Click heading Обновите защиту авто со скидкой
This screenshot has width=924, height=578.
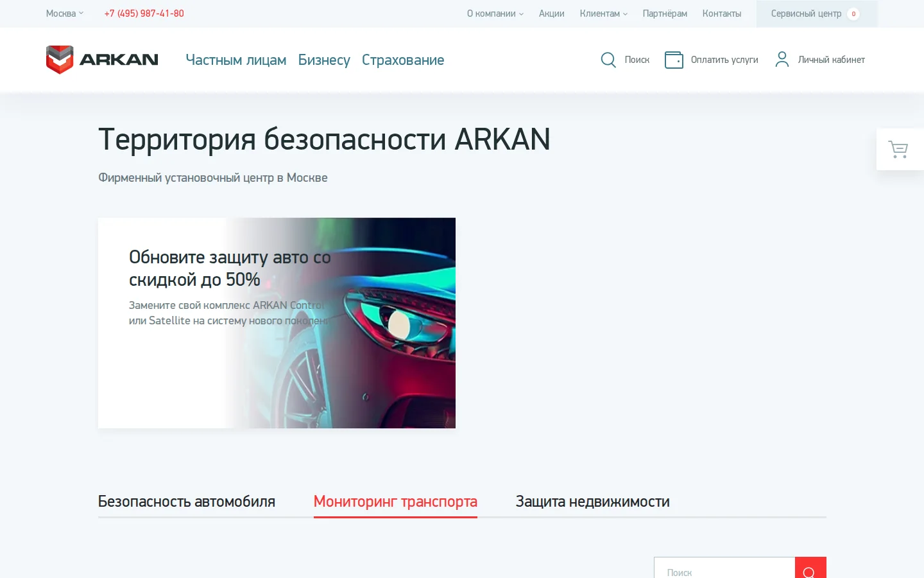[x=230, y=268]
